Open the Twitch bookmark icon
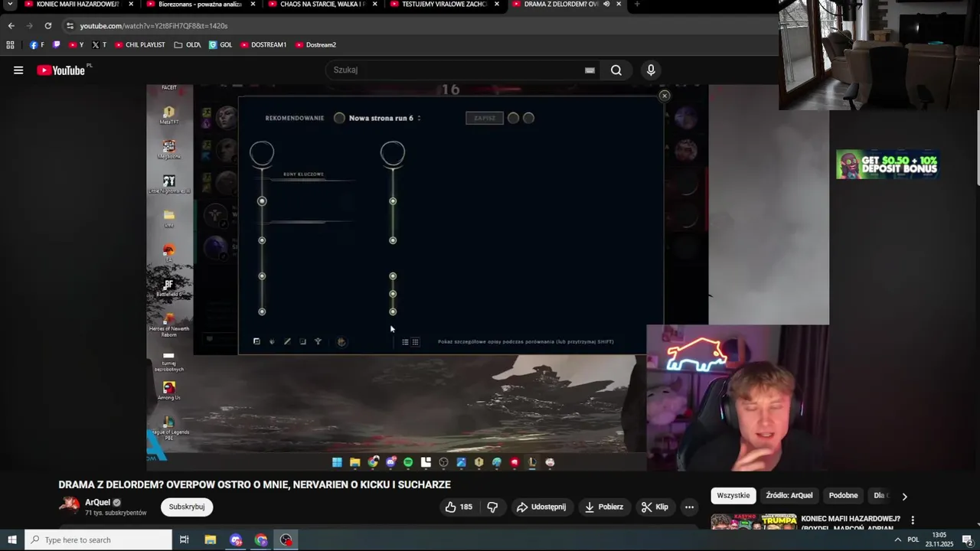 [x=57, y=44]
